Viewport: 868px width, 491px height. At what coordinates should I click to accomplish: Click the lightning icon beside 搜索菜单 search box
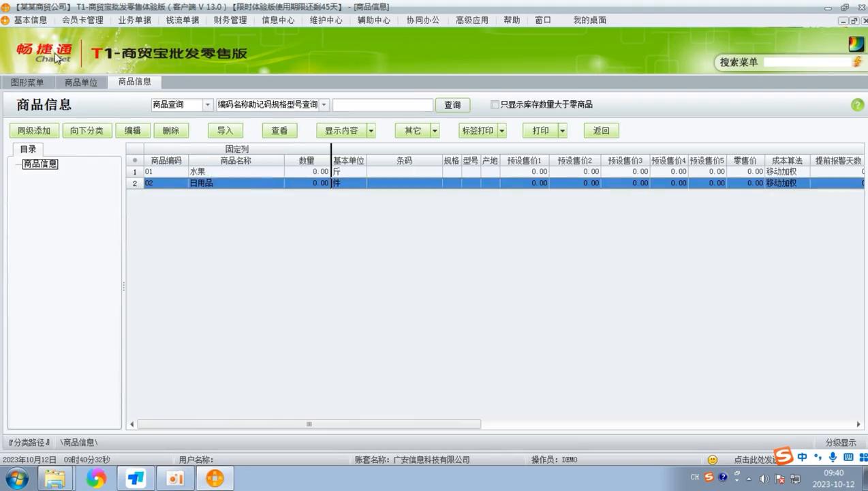[857, 61]
